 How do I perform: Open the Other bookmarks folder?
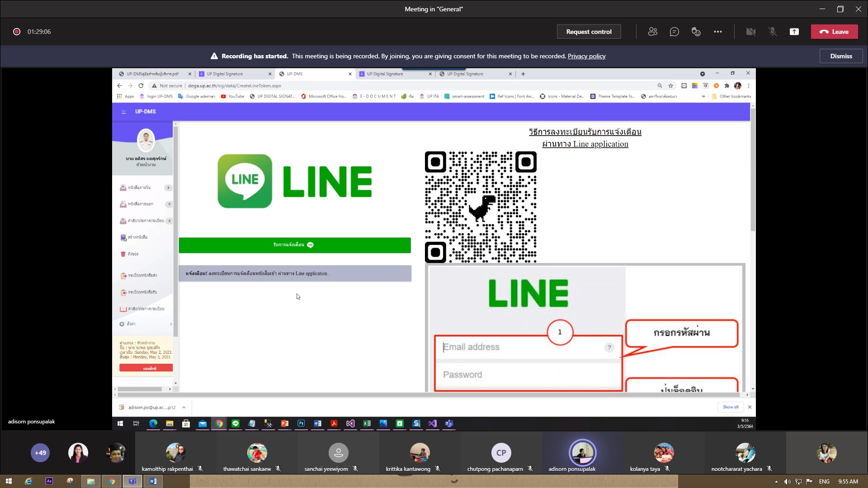[731, 96]
